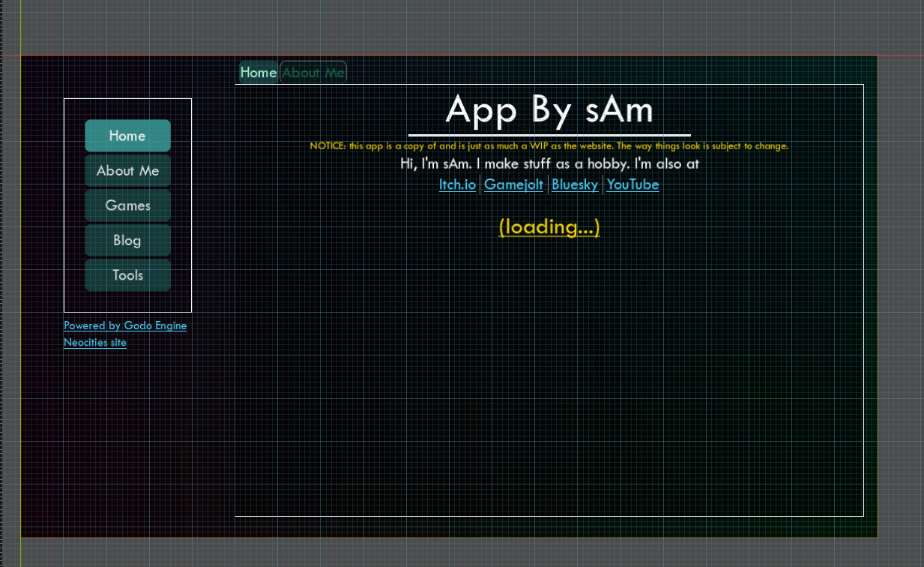Click the Home button in the sidebar
Viewport: 924px width, 567px height.
tap(127, 136)
